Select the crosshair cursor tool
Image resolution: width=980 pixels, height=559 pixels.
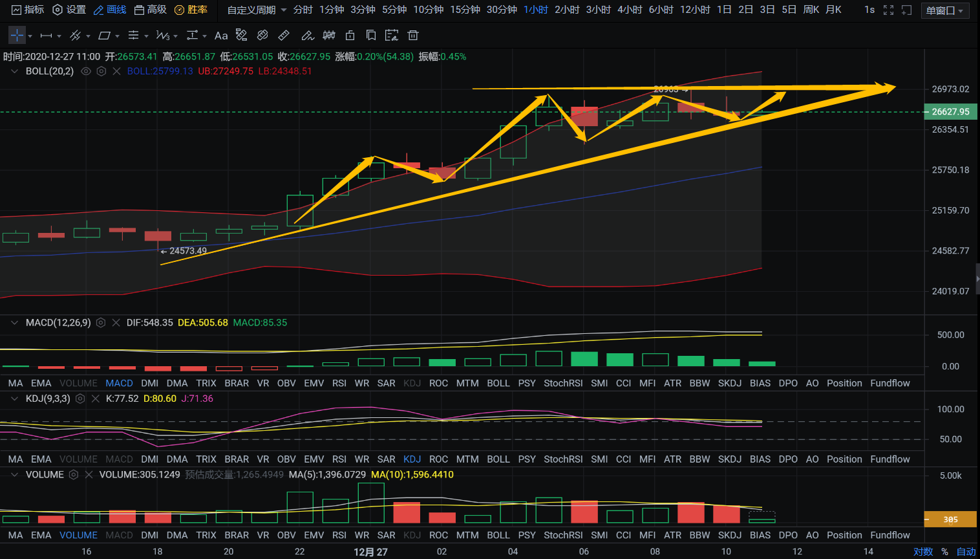17,36
